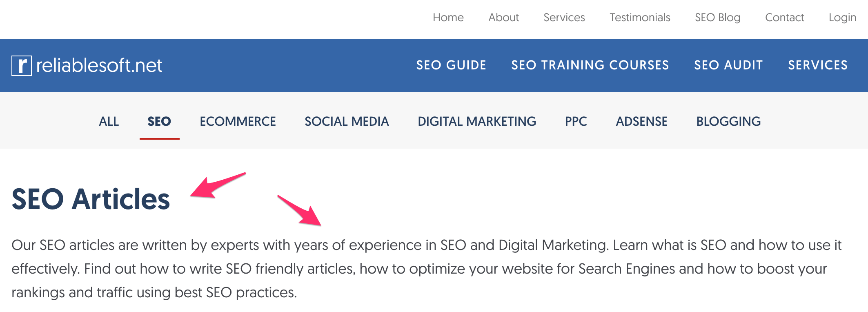Open the Home link
Screen dimensions: 868x312
(x=448, y=18)
